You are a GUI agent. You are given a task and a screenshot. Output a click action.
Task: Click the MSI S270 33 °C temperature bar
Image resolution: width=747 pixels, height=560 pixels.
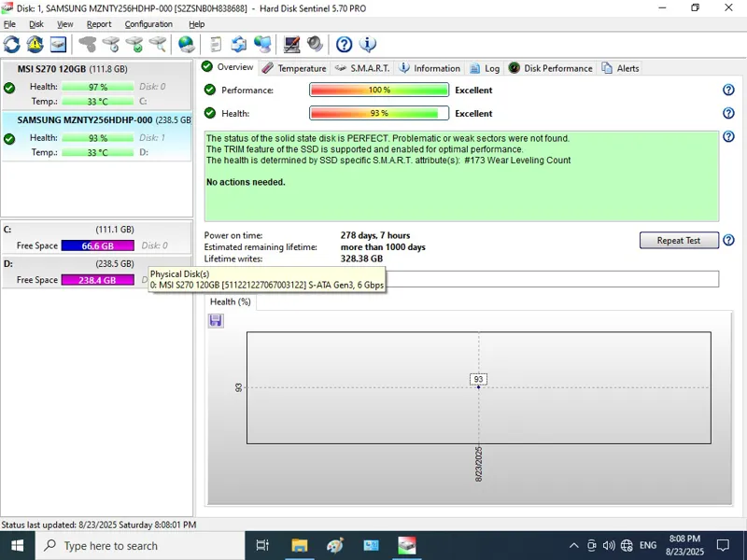pyautogui.click(x=98, y=102)
